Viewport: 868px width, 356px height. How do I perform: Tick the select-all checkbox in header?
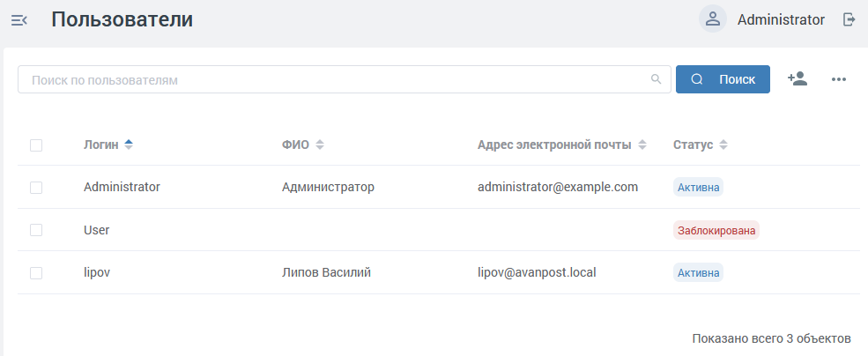tap(36, 145)
